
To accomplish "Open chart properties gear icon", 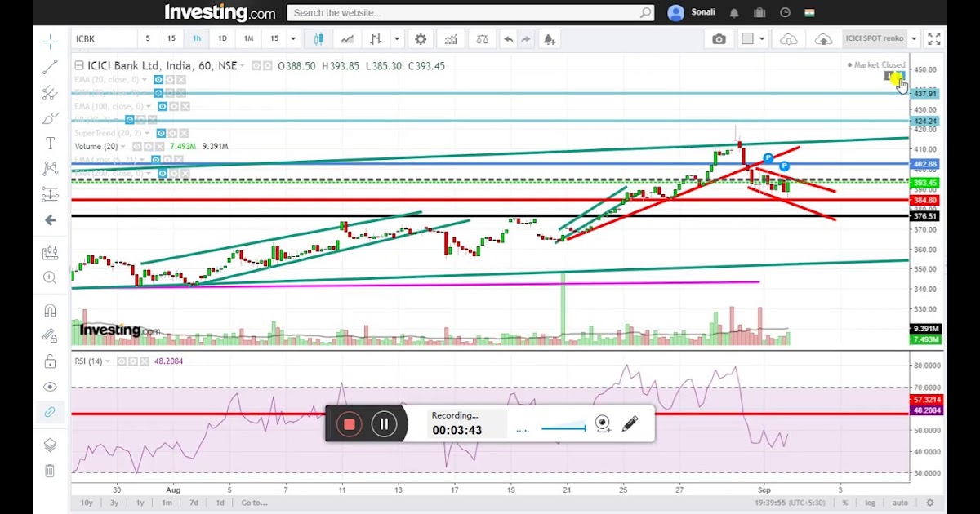I will point(421,39).
